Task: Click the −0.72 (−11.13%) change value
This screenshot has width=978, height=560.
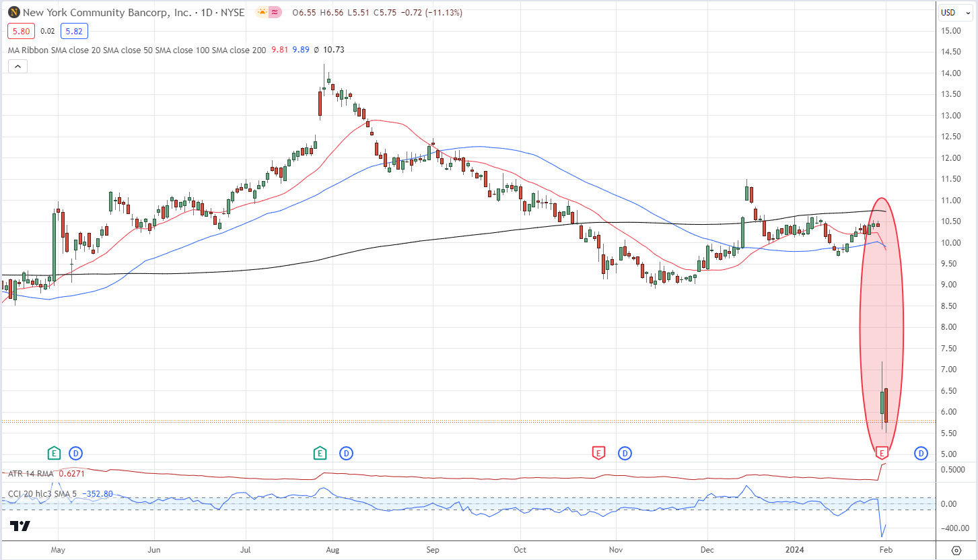Action: [432, 12]
